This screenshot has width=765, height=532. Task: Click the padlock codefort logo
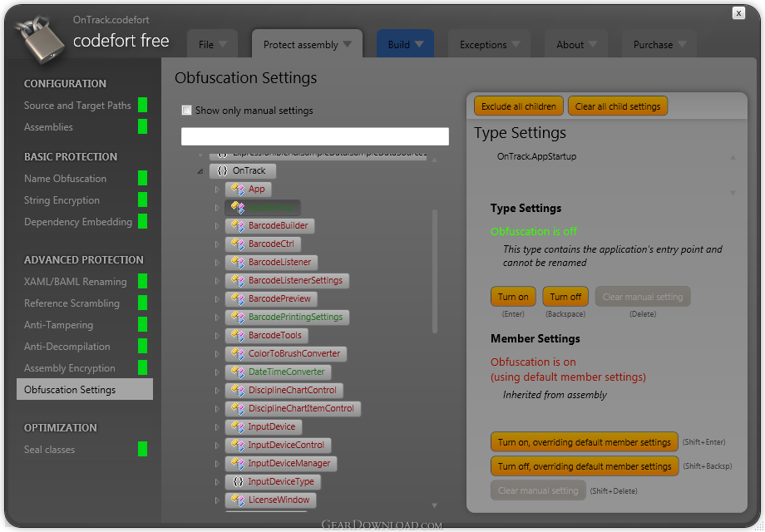(x=40, y=40)
